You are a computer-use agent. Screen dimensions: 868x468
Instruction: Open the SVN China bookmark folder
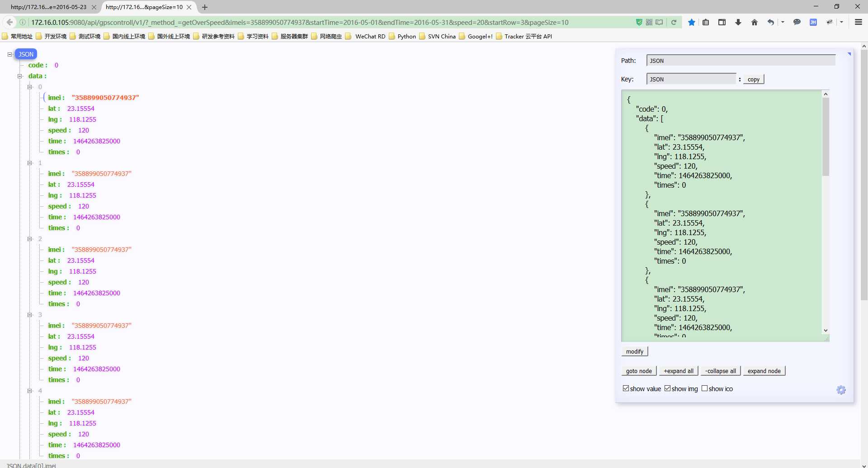[x=438, y=36]
